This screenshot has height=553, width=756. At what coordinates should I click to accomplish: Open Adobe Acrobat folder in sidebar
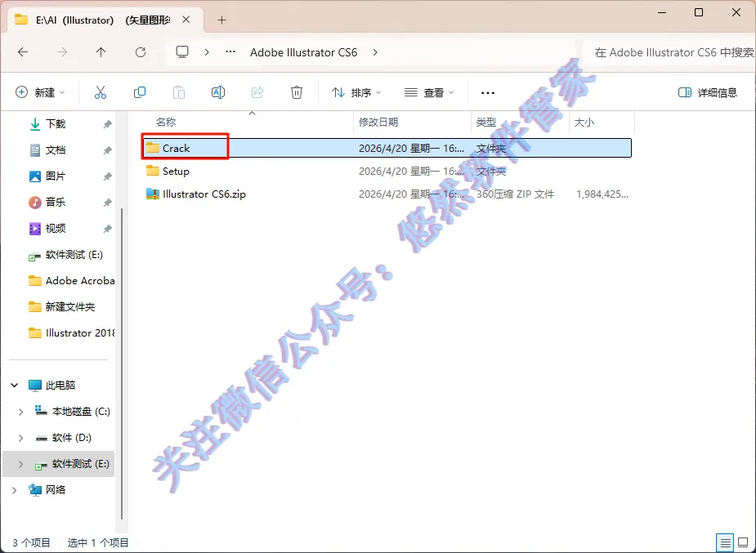[71, 280]
